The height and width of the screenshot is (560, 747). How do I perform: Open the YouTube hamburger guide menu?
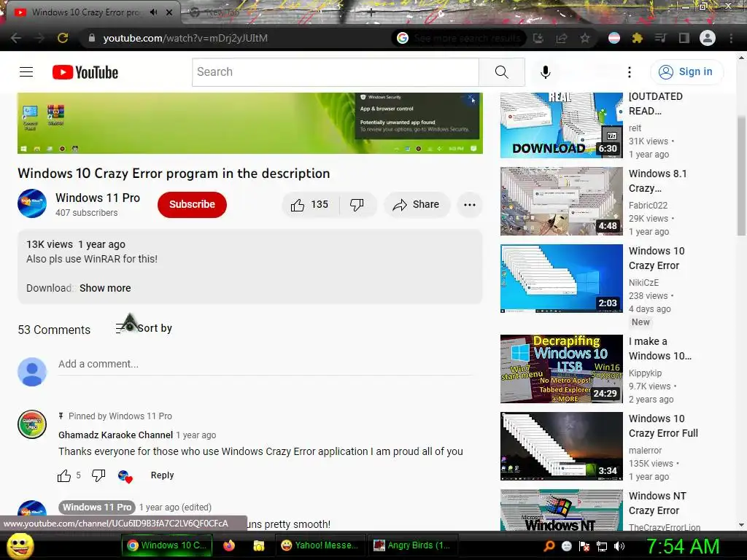26,72
